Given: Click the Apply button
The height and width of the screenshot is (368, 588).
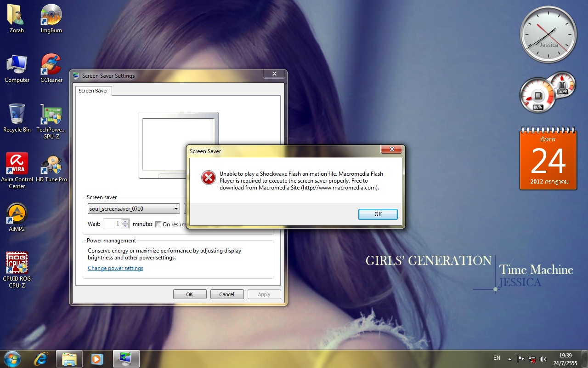Looking at the screenshot, I should 264,294.
